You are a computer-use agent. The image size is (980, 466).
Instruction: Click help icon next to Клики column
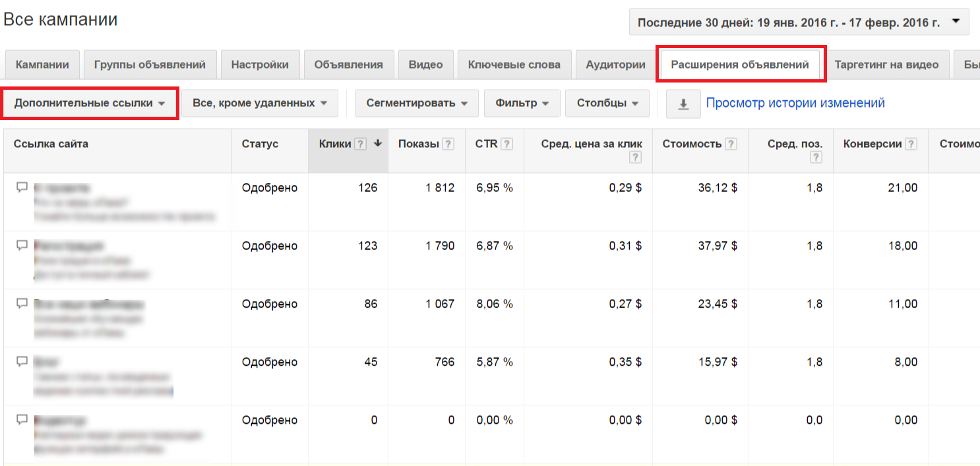(x=360, y=145)
